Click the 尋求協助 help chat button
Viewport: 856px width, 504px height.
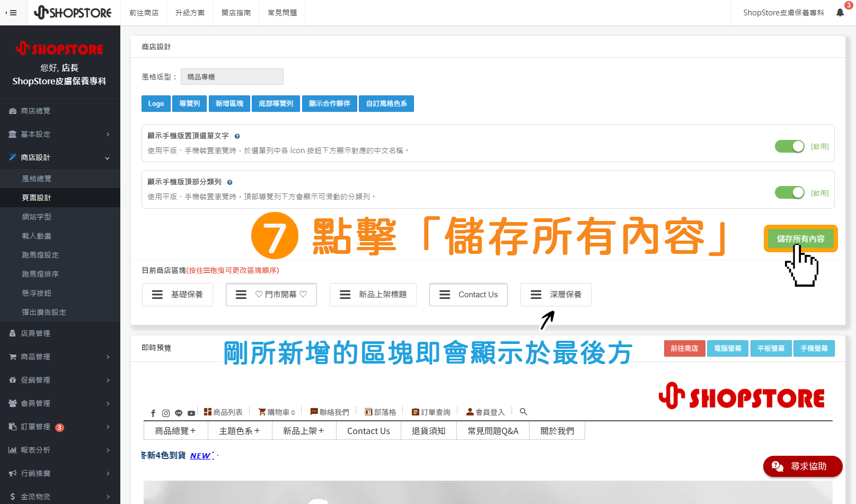click(x=802, y=466)
